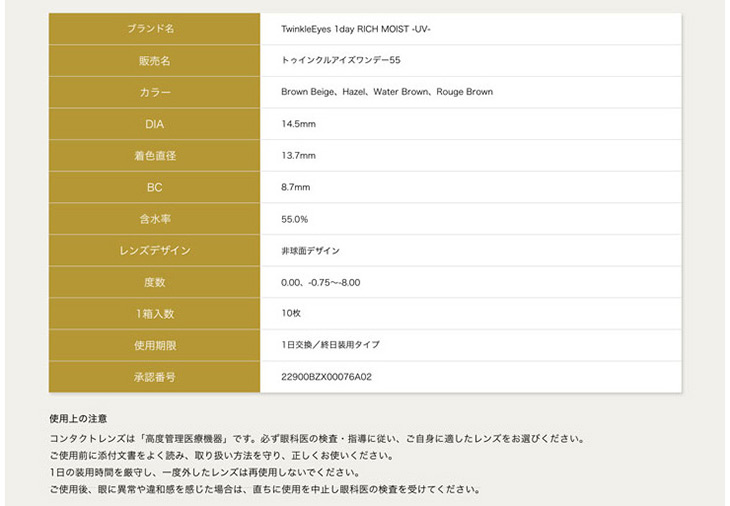Click the DIA header cell
Screen dimensions: 730x506
154,124
